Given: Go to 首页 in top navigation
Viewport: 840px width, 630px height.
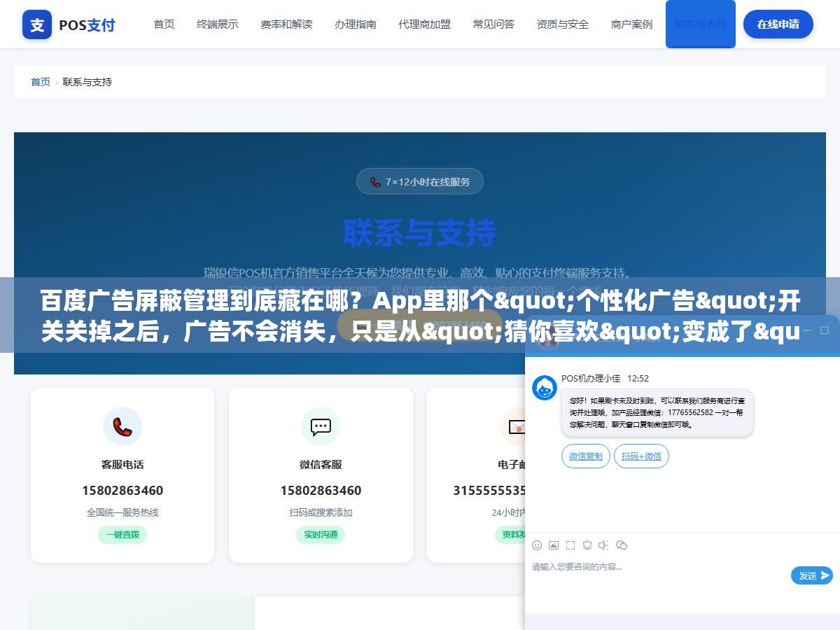Looking at the screenshot, I should click(164, 24).
